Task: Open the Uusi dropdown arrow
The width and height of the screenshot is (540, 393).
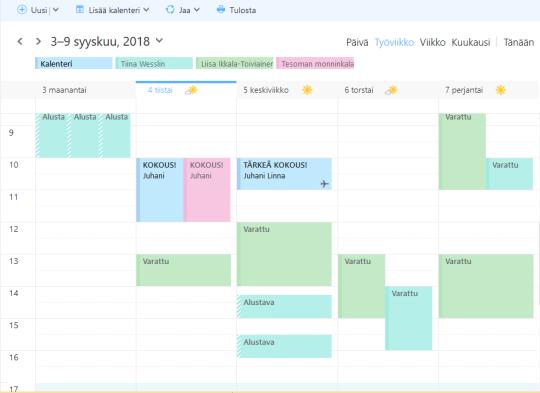Action: 55,10
